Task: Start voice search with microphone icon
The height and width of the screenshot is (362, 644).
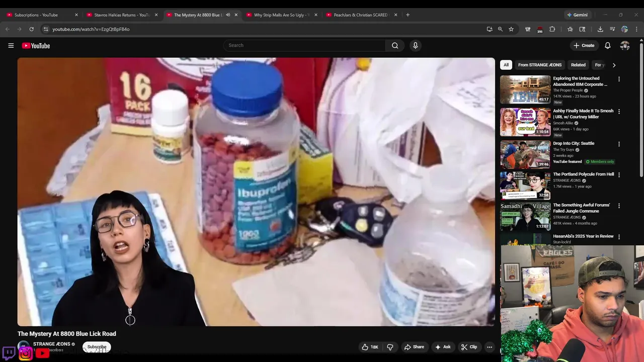Action: (415, 45)
